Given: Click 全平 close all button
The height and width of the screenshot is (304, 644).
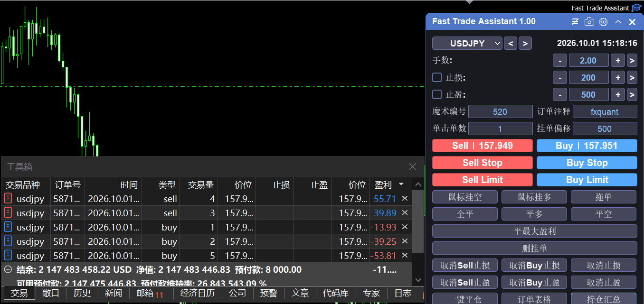Looking at the screenshot, I should click(x=465, y=214).
